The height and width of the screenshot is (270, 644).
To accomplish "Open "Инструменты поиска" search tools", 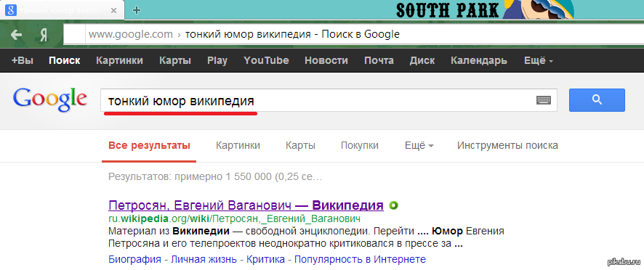I will (x=507, y=145).
